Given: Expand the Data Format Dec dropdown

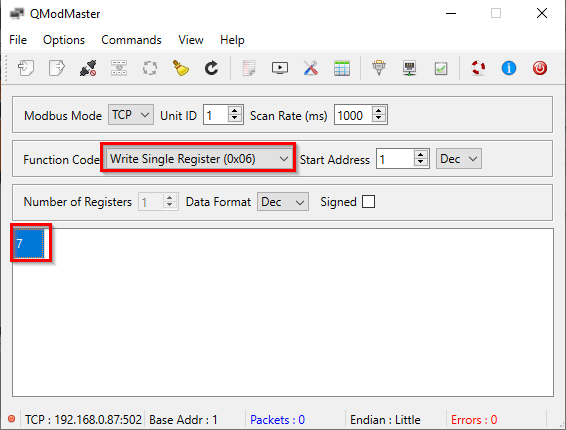Looking at the screenshot, I should [x=283, y=201].
